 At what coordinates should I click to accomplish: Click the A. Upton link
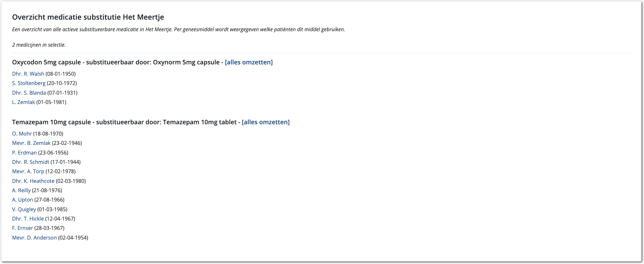pos(23,200)
